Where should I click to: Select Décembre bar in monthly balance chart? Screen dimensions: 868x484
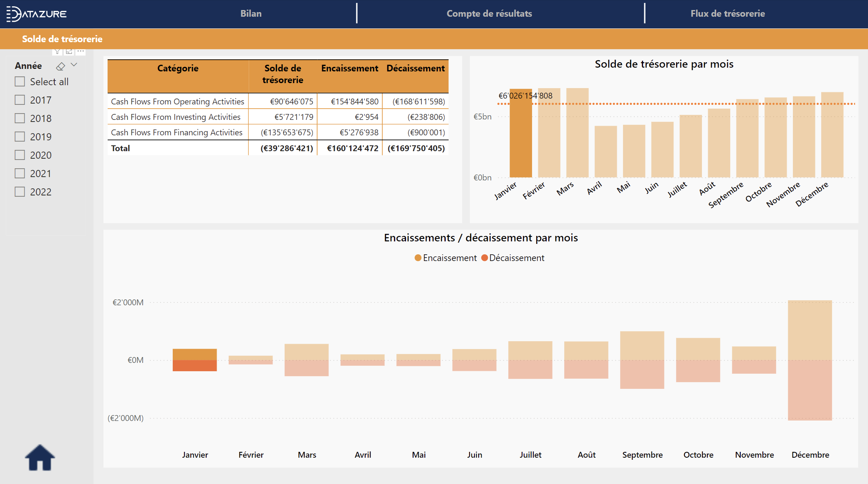coord(833,135)
